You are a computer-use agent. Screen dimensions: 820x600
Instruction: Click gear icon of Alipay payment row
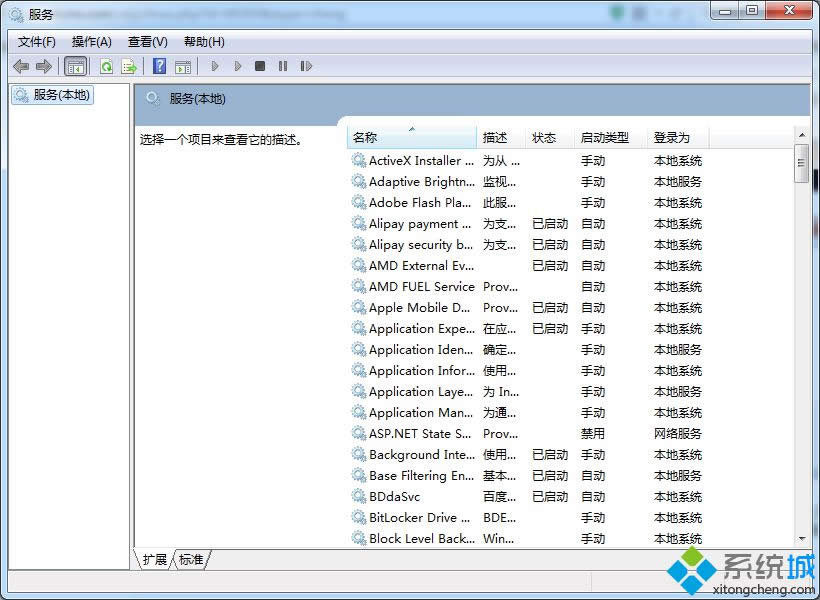(359, 223)
